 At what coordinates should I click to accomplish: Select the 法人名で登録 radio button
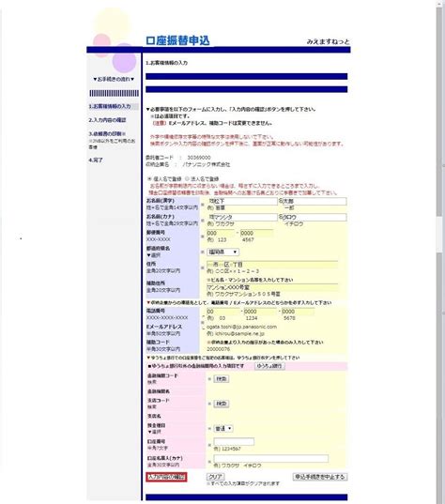pos(187,178)
